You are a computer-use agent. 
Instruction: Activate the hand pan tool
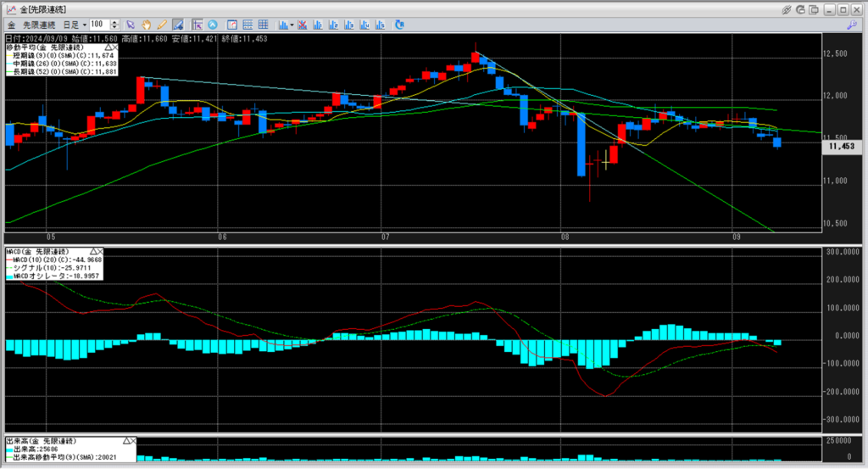(146, 25)
